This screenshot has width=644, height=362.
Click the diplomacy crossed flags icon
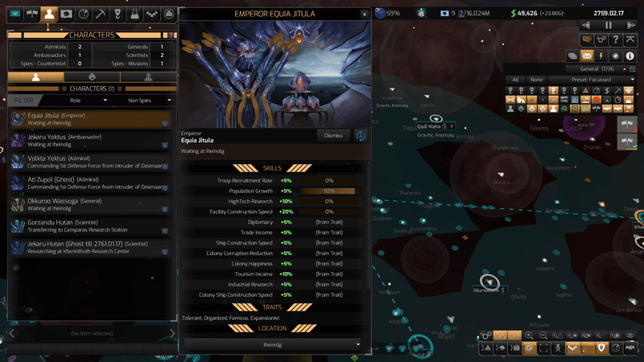pos(31,14)
